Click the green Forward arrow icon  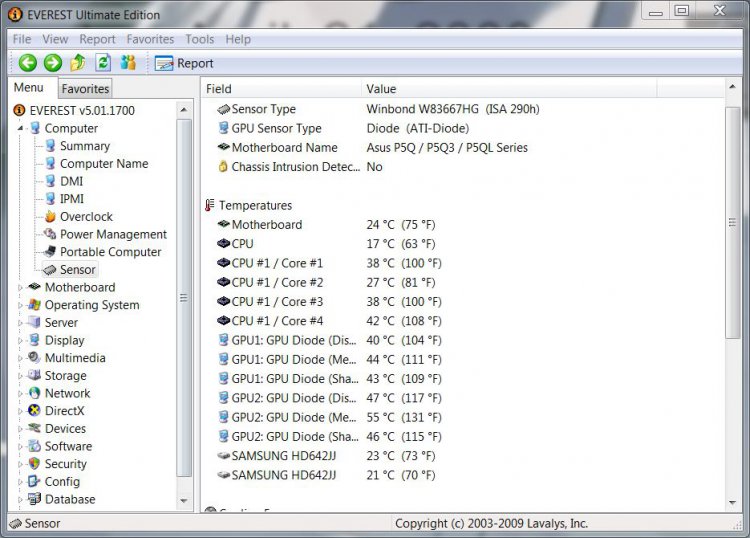tap(53, 63)
